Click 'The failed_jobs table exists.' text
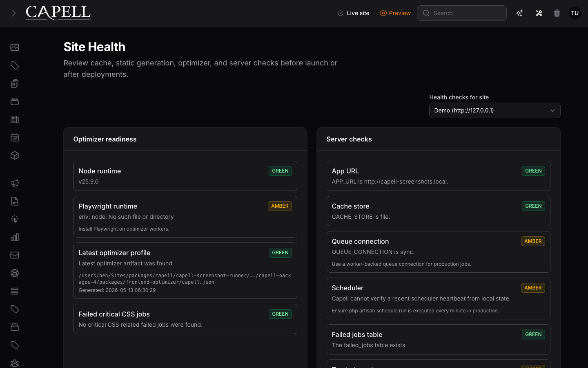 (x=369, y=345)
